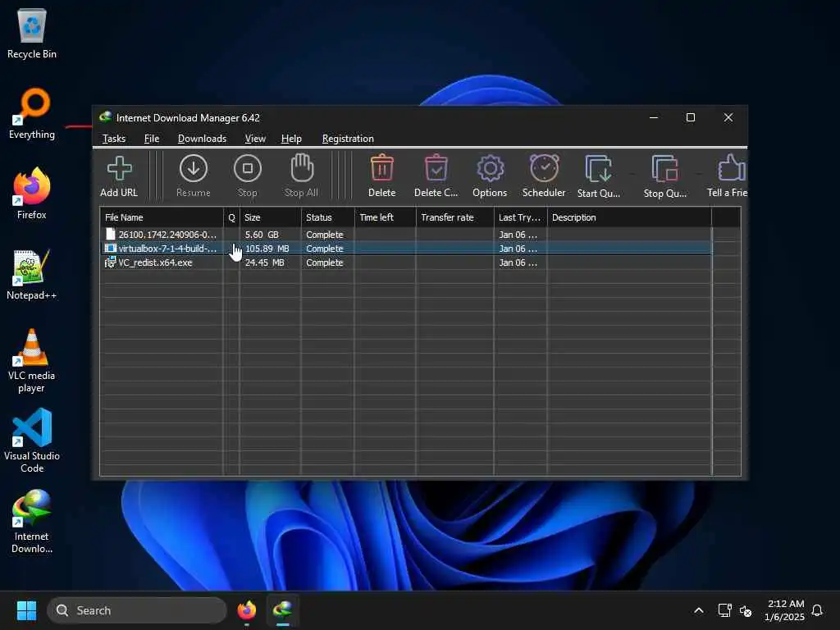
Task: Click the 24.45 MB size cell
Action: 265,262
